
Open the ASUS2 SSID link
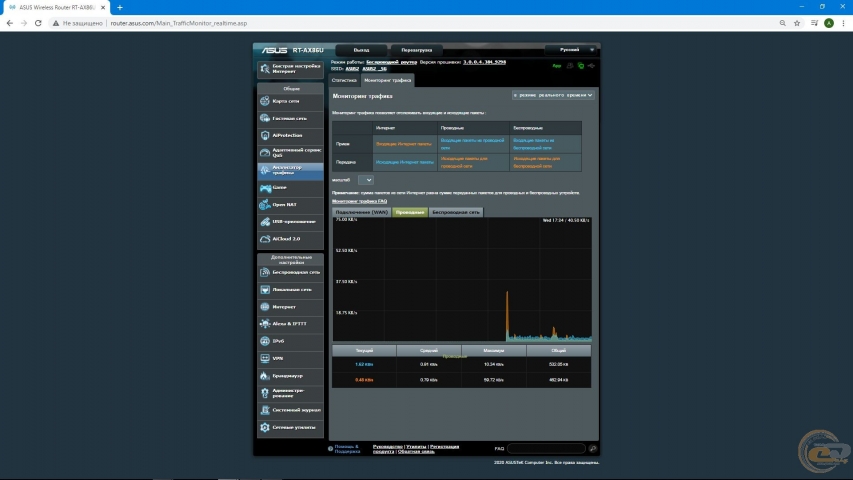point(352,69)
